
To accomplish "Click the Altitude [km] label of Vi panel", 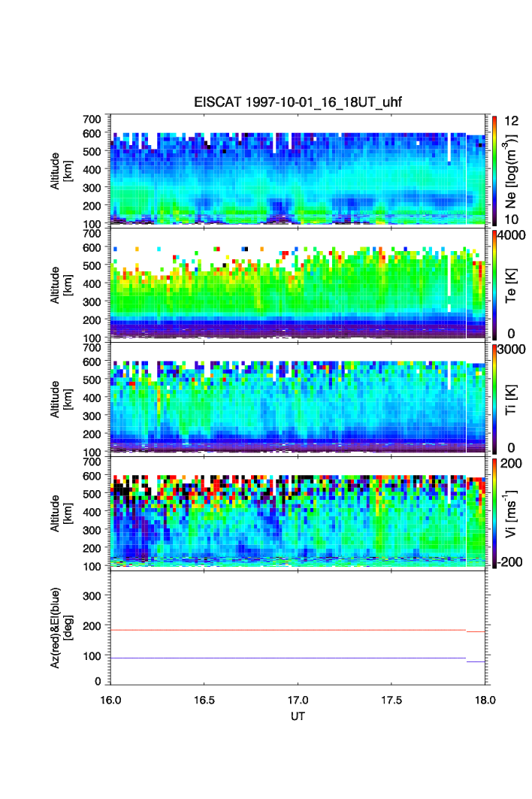I will click(x=61, y=513).
